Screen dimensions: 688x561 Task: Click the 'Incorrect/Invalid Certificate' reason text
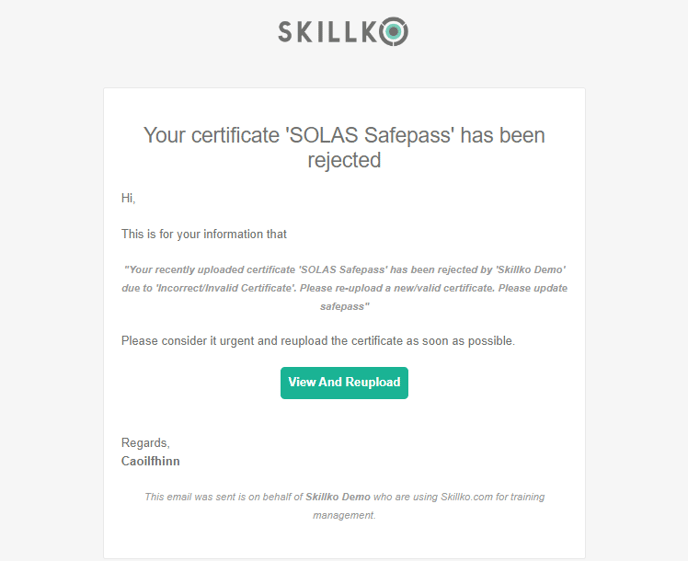[x=226, y=288]
